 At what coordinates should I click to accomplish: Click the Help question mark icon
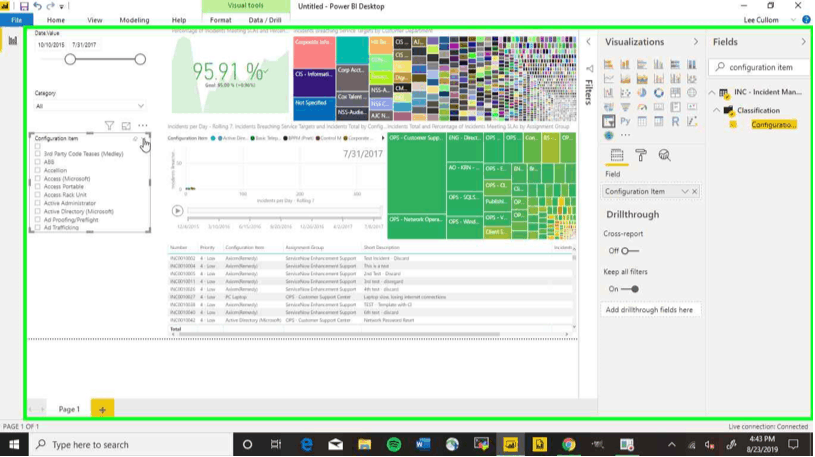point(806,20)
